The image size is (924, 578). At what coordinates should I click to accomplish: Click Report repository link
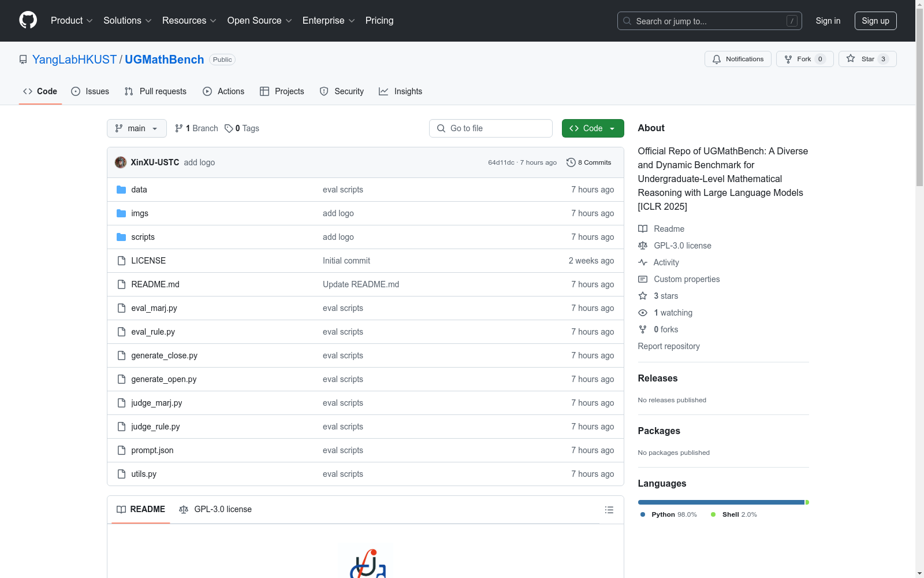(669, 346)
